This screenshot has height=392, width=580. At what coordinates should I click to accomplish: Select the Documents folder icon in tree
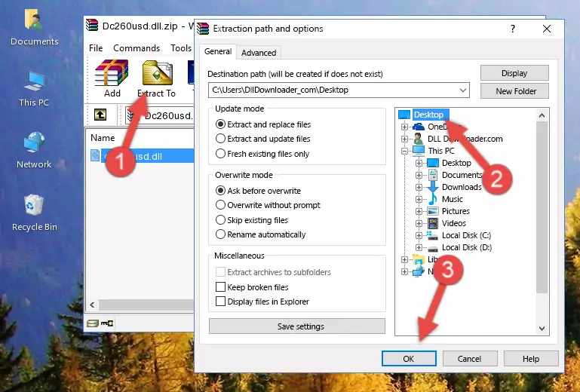click(x=433, y=175)
